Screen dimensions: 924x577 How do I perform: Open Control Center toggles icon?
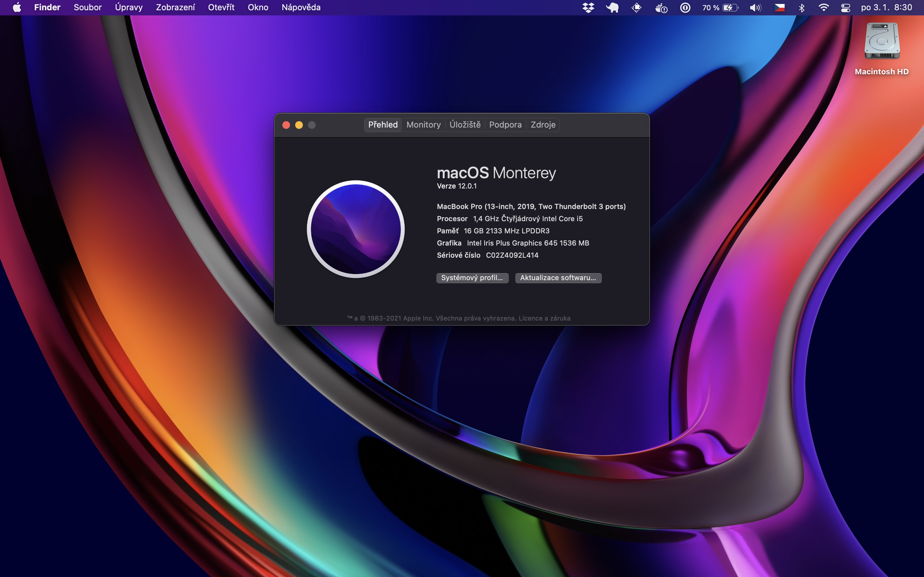click(845, 8)
